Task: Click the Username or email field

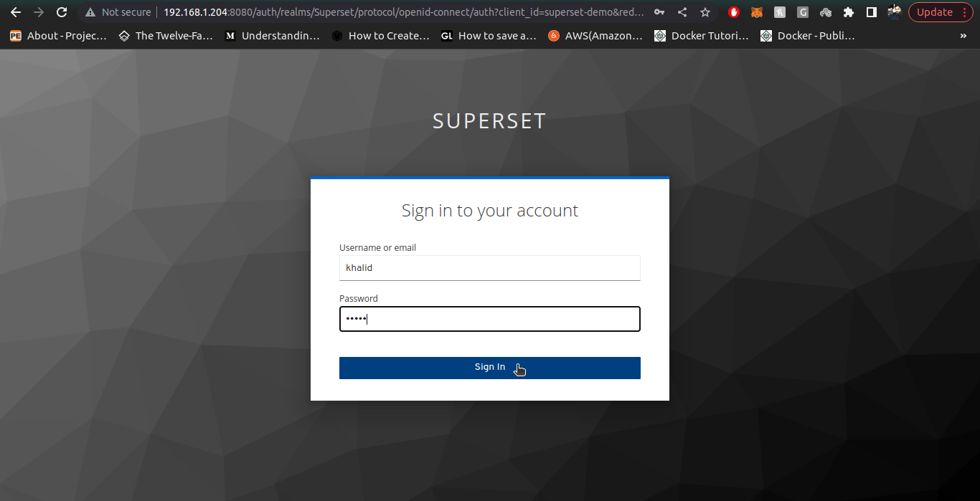Action: point(490,267)
